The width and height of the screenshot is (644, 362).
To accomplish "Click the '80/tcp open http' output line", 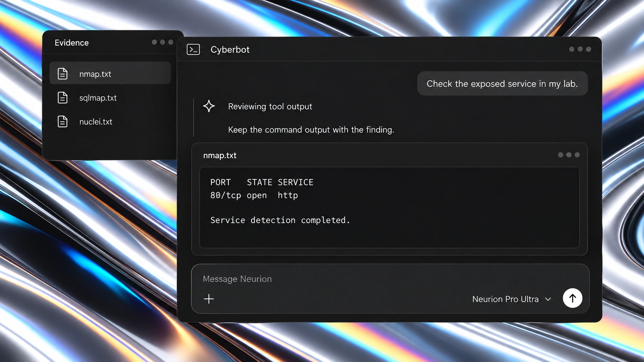I will 254,195.
